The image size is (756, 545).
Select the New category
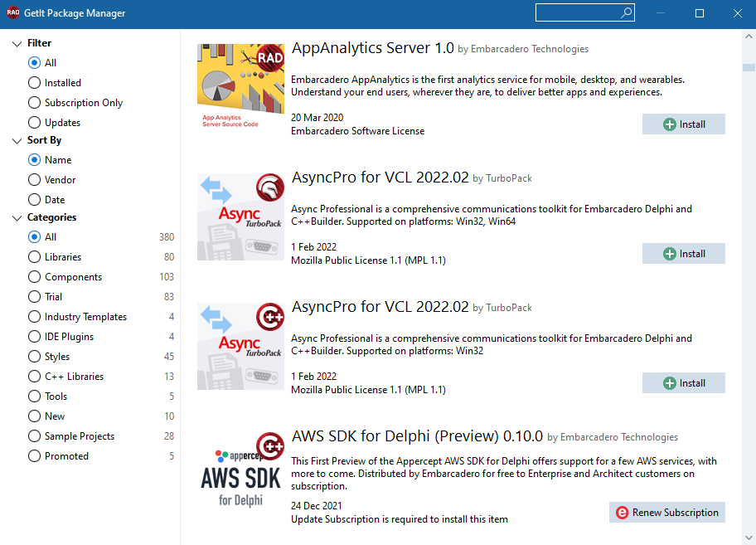coord(34,416)
